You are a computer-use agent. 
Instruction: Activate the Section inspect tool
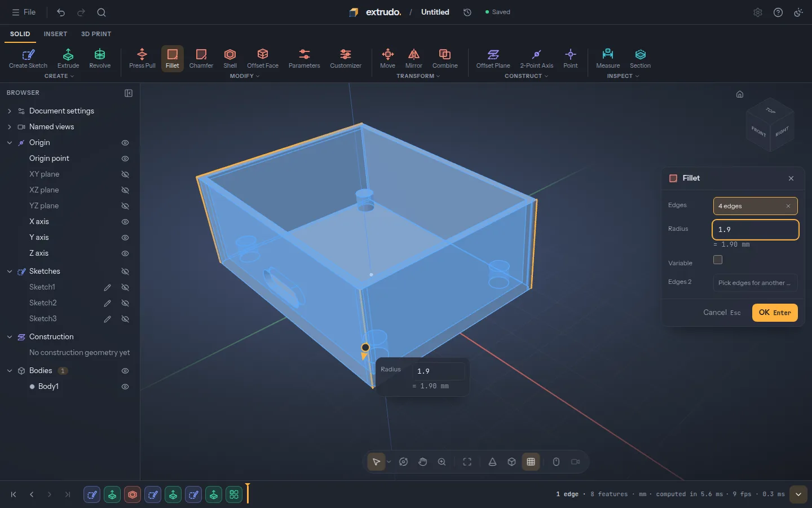click(x=641, y=59)
